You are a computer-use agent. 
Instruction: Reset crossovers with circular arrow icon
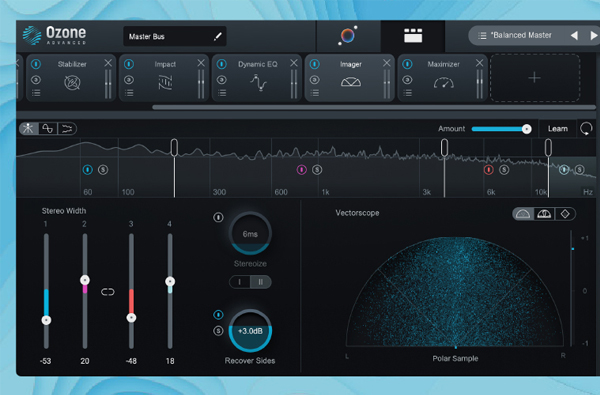click(586, 129)
